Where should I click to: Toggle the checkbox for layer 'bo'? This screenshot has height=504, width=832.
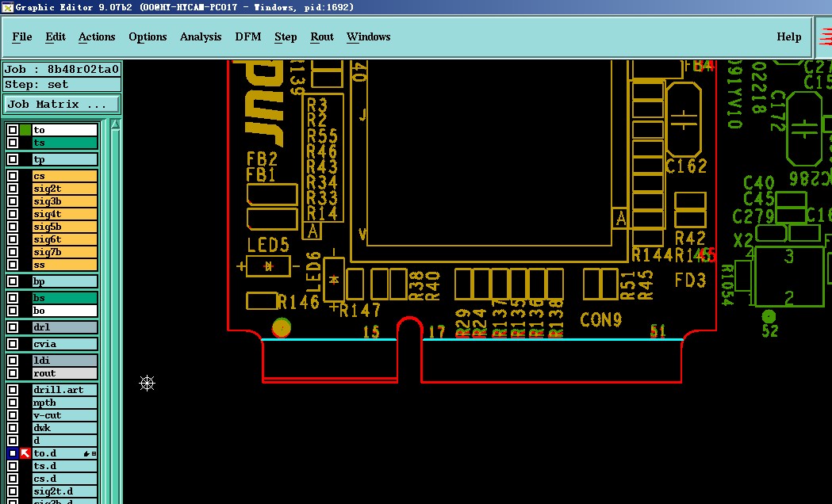pos(12,311)
